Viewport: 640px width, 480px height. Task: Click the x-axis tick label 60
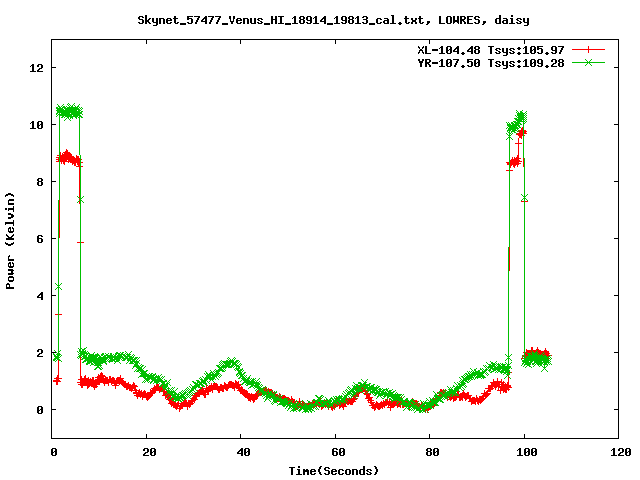(x=338, y=452)
